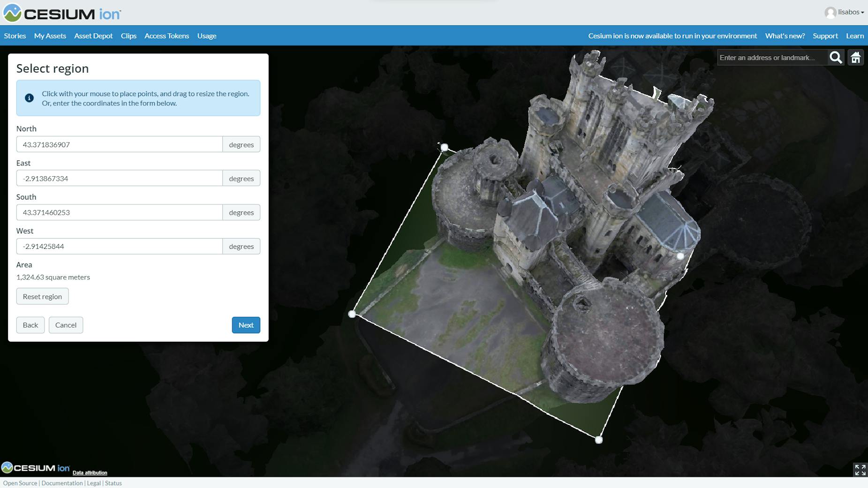Click the home icon beside the search bar
The width and height of the screenshot is (868, 488).
pos(856,57)
